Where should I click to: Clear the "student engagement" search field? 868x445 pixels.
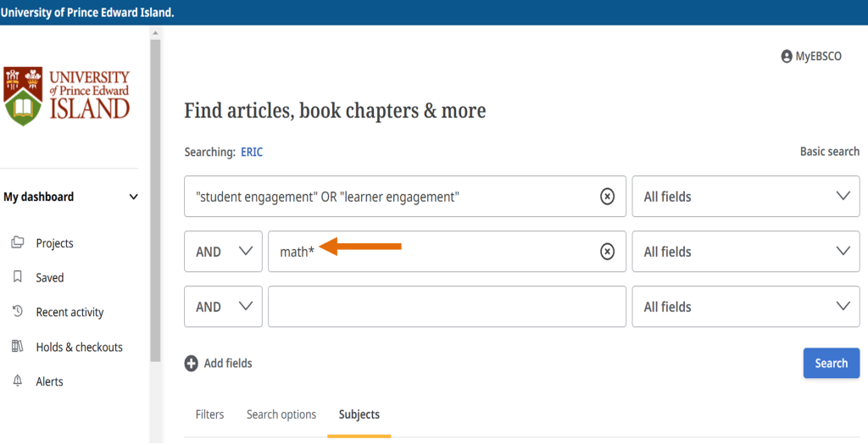(607, 197)
